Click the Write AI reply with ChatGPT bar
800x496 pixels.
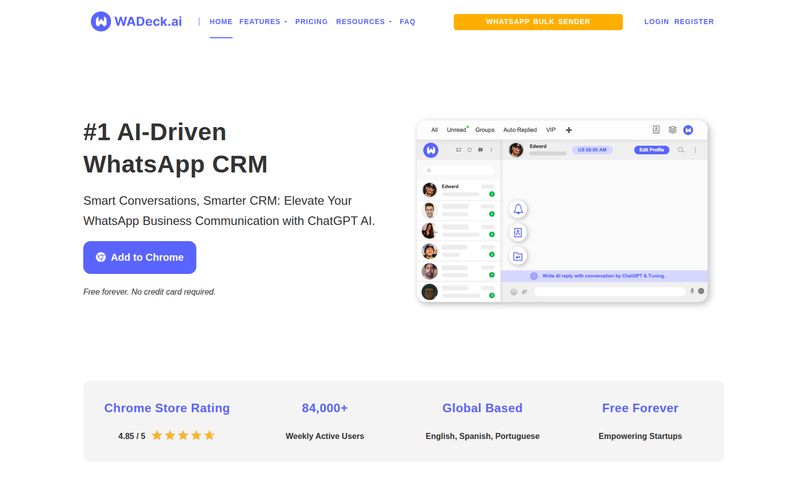pyautogui.click(x=604, y=276)
